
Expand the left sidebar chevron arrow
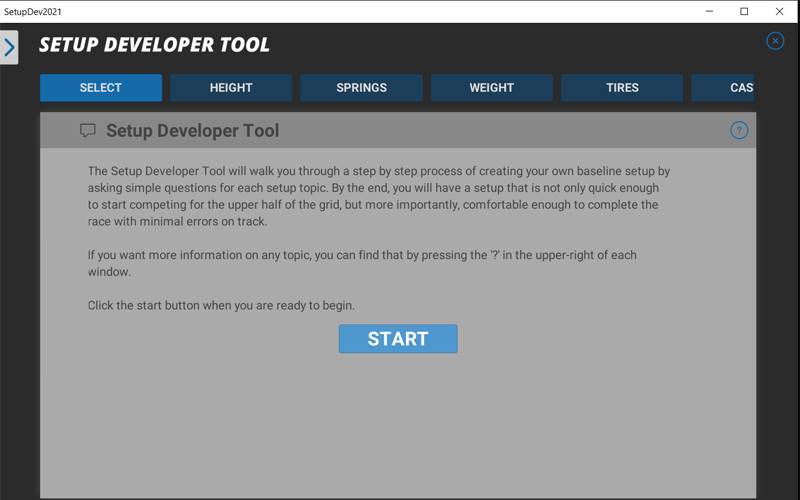pos(9,47)
